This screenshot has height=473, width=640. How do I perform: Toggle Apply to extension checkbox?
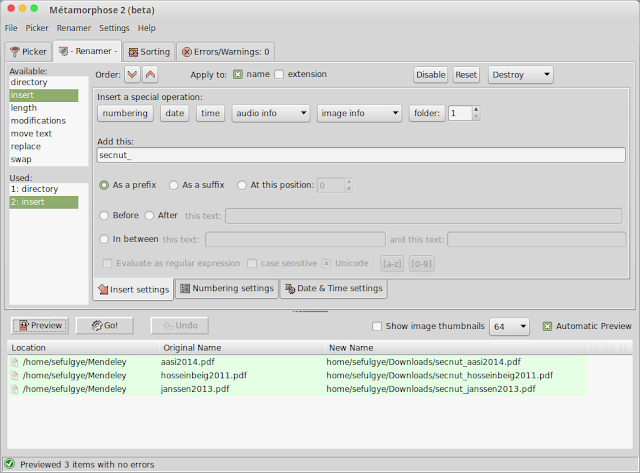pos(279,74)
